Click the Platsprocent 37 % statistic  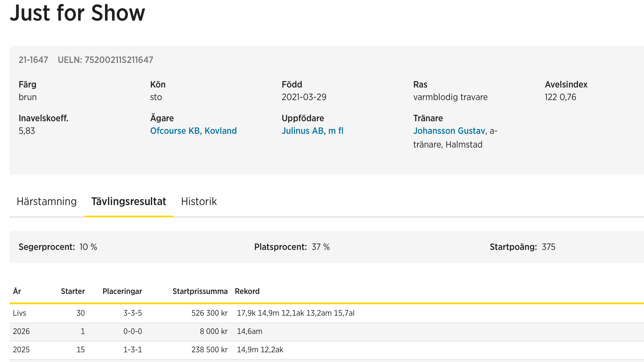point(292,247)
